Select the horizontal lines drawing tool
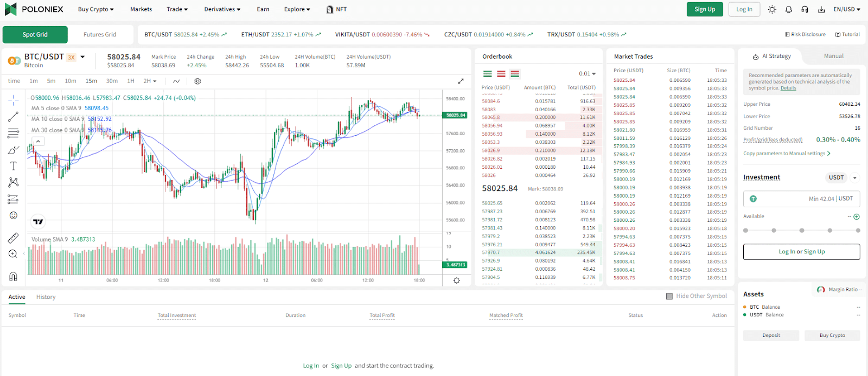Viewport: 868px width, 376px height. tap(14, 133)
